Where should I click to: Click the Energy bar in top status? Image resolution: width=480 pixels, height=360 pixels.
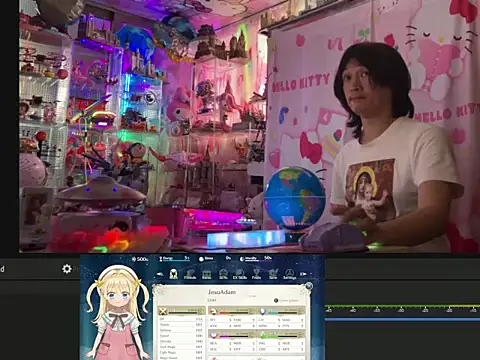[174, 259]
